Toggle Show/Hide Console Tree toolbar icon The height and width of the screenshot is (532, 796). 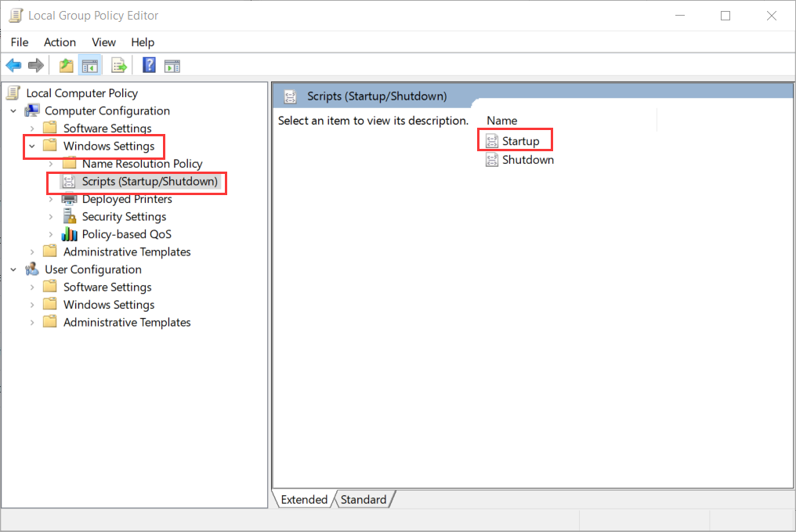pyautogui.click(x=90, y=66)
